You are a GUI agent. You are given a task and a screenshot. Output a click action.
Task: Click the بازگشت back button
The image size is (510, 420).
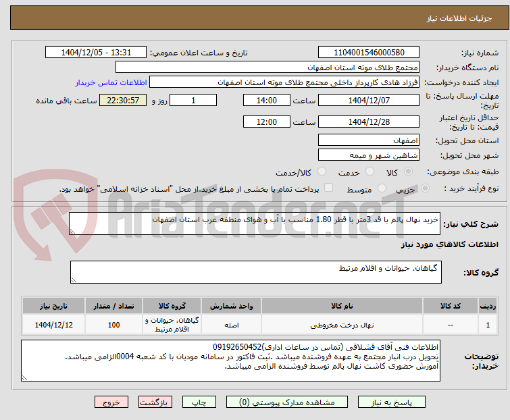point(155,402)
